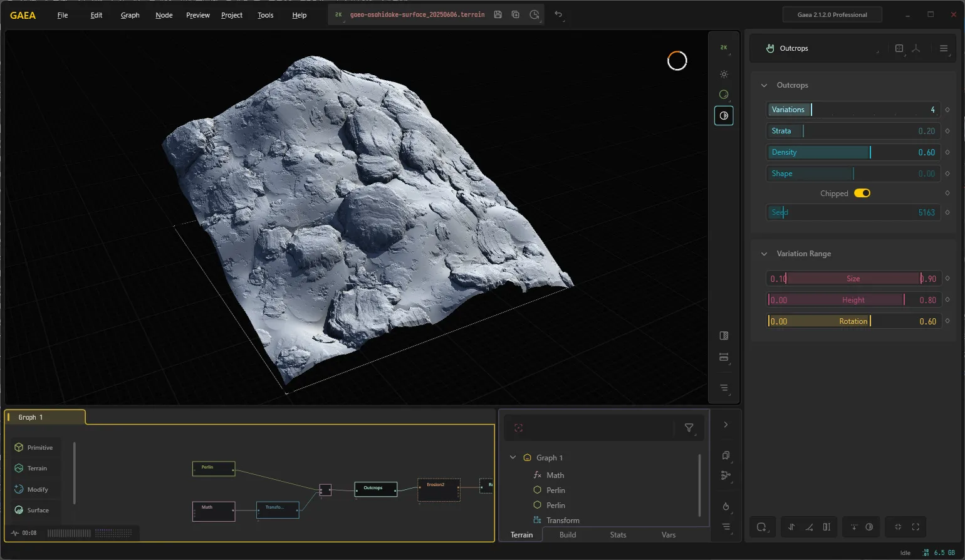Toggle the split view viewport icon
The width and height of the screenshot is (965, 560).
point(724,336)
